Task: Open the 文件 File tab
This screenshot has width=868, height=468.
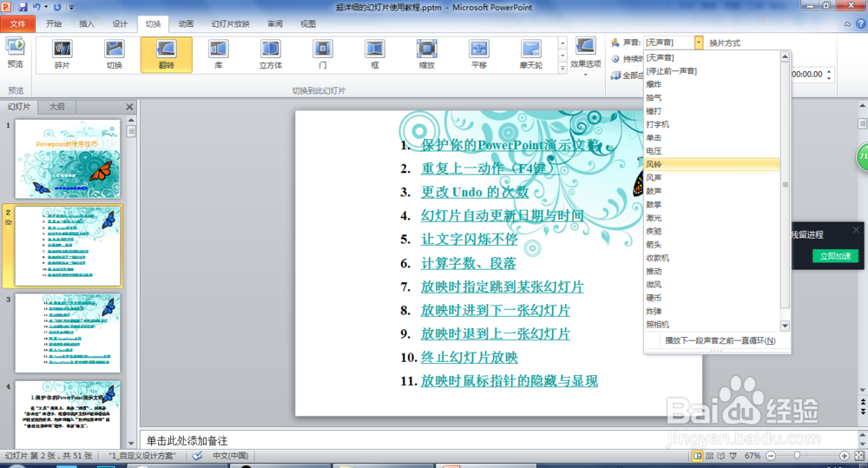Action: [x=17, y=23]
